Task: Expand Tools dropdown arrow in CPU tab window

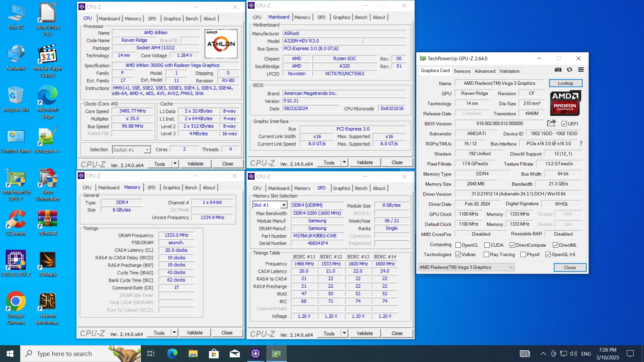Action: click(175, 164)
